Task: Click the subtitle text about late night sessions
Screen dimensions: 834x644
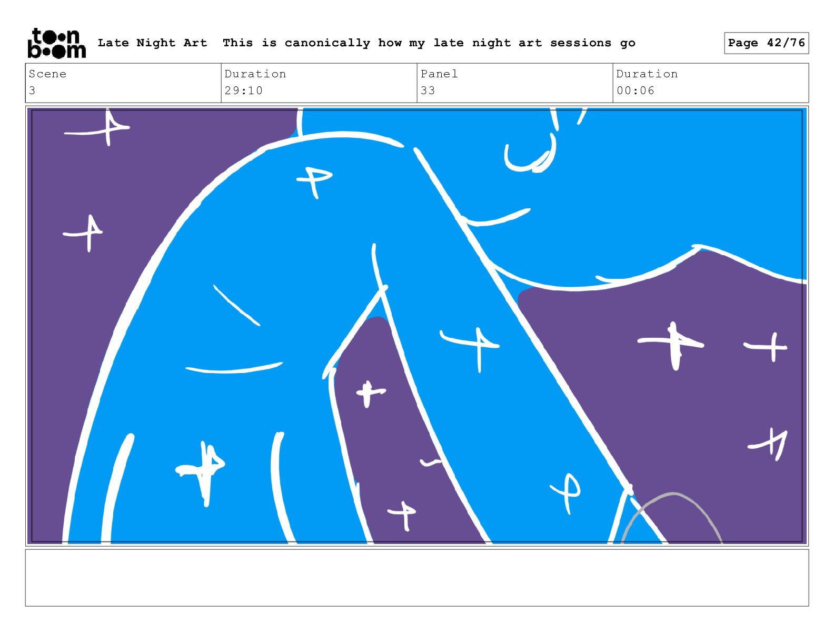Action: (429, 43)
